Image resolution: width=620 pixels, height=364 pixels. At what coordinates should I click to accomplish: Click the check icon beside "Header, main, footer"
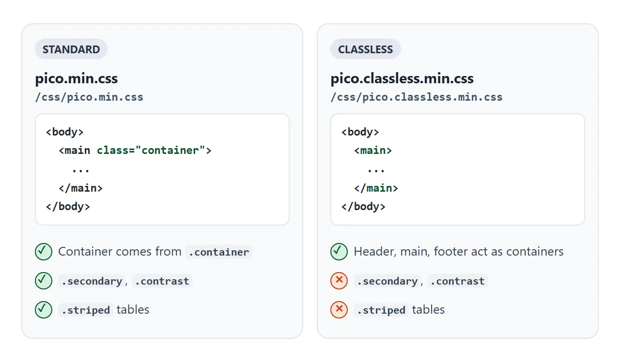coord(339,252)
